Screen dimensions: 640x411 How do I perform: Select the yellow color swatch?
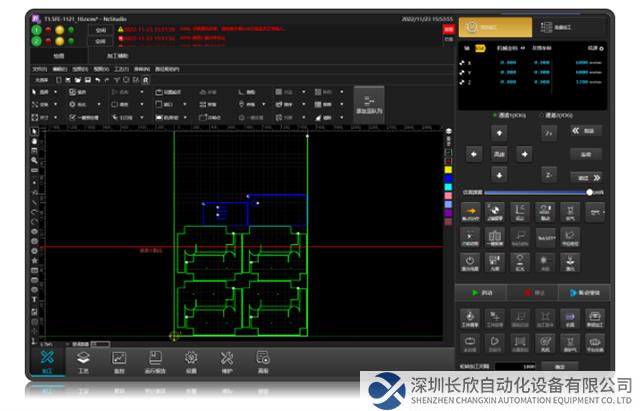pyautogui.click(x=448, y=169)
